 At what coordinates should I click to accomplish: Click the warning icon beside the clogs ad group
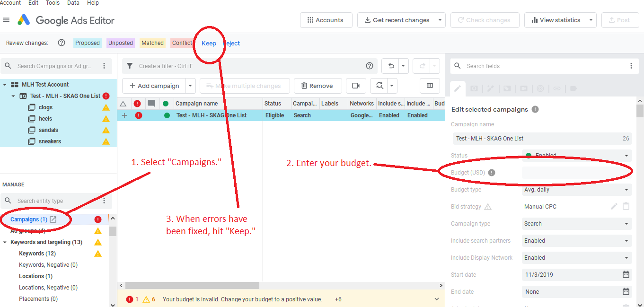[106, 107]
